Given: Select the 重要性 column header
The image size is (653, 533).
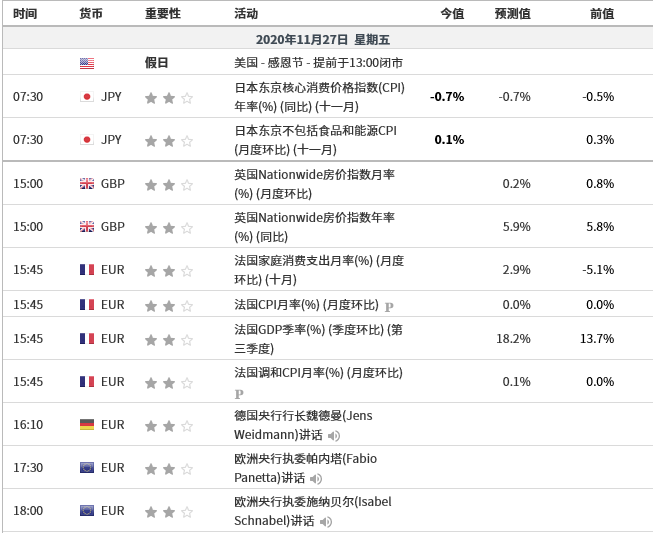Looking at the screenshot, I should [163, 14].
